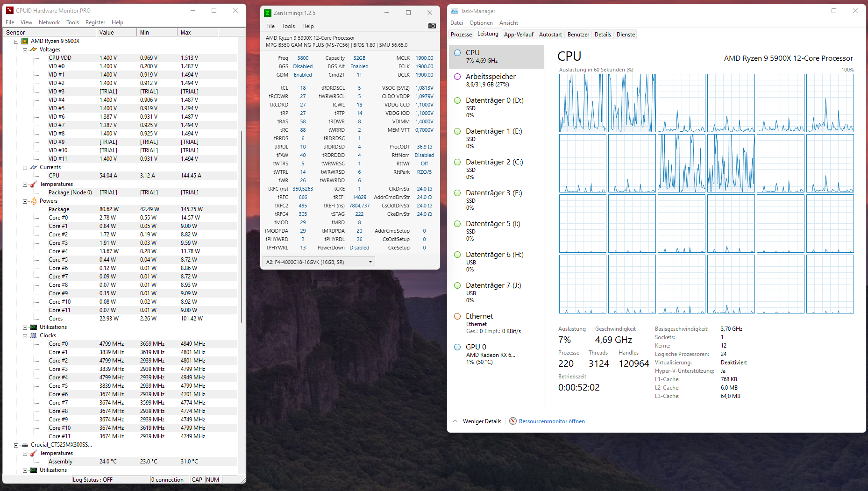Click the Voltages category icon in HWMonitor

[x=34, y=50]
